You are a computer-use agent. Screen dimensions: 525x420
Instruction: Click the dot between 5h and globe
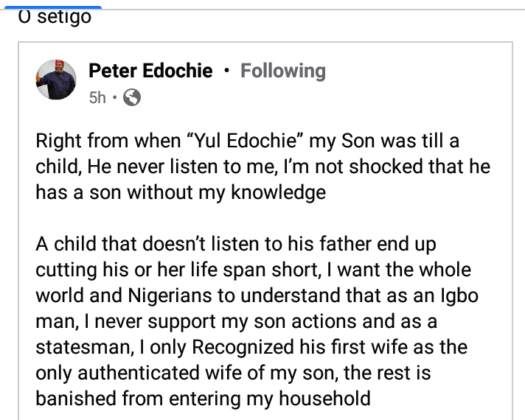(x=114, y=97)
